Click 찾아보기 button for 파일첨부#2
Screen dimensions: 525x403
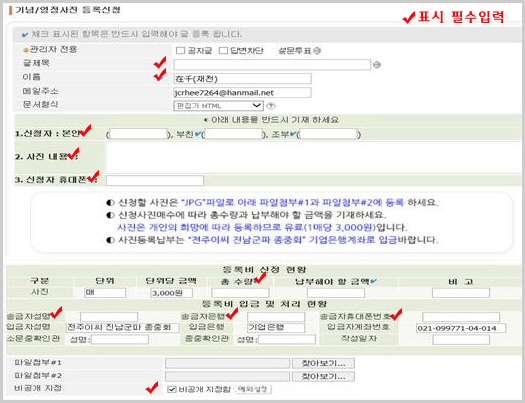point(323,376)
